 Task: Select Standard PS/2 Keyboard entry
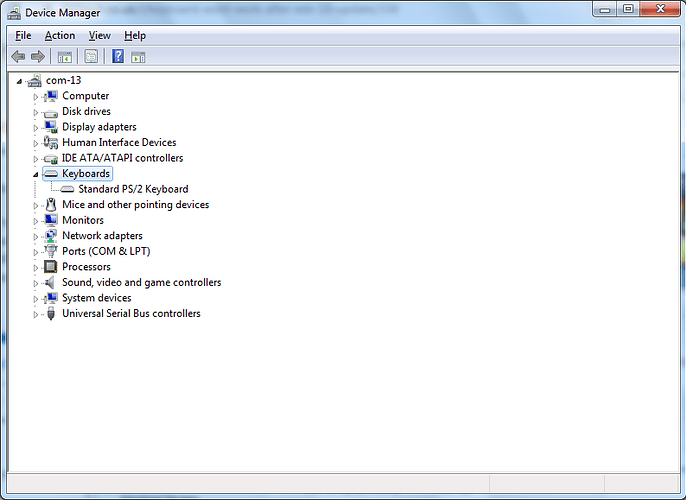tap(133, 189)
